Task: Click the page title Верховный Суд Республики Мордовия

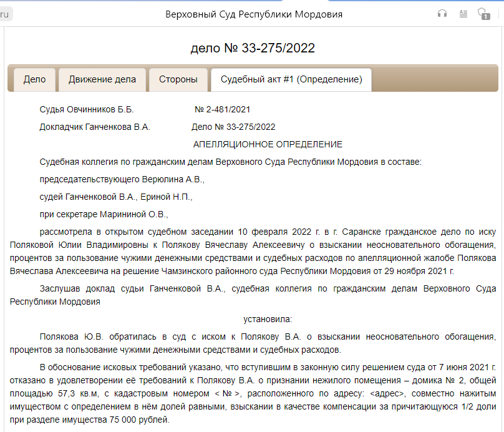Action: [254, 14]
